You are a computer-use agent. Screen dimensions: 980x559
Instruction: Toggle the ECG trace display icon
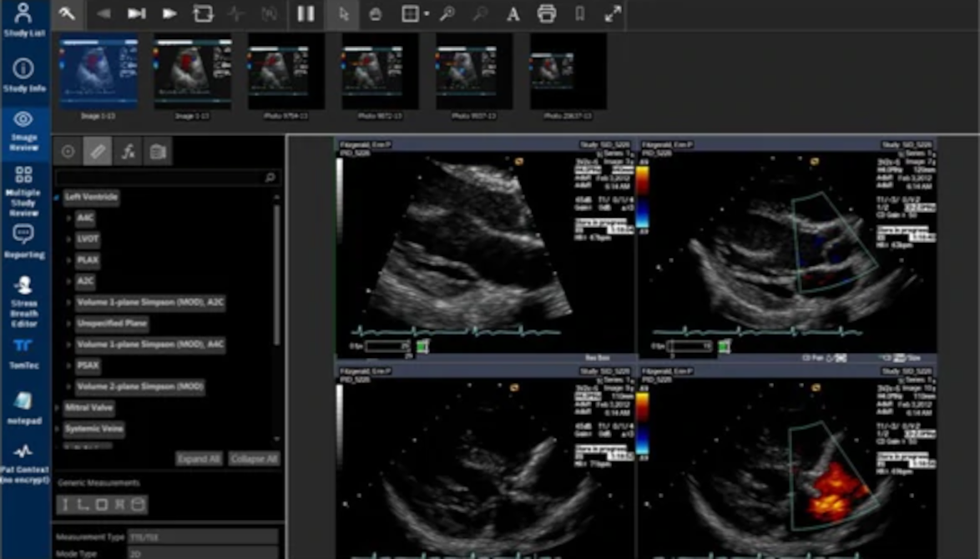(x=238, y=14)
